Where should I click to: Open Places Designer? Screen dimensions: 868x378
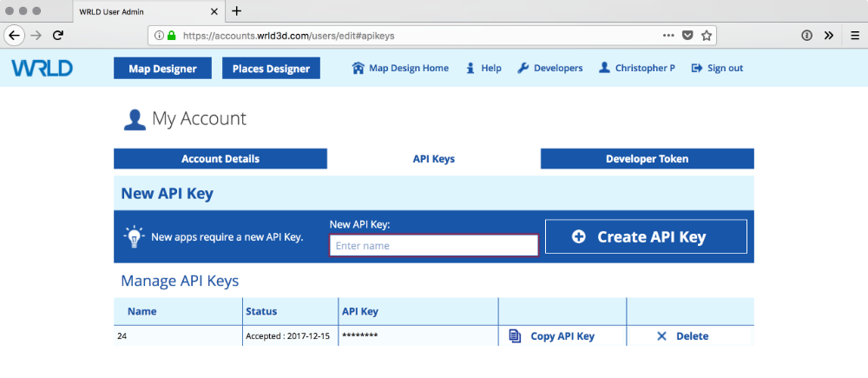[x=271, y=68]
